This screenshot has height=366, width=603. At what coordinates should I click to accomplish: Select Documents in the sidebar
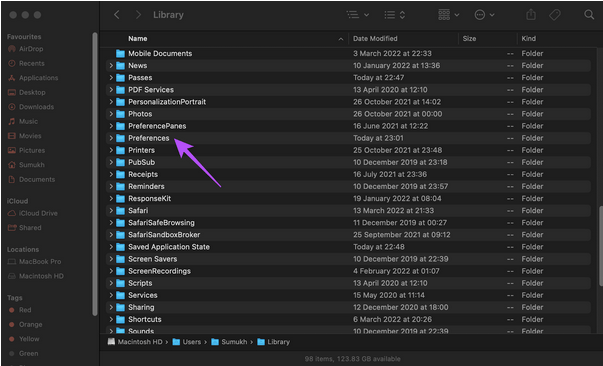coord(32,179)
